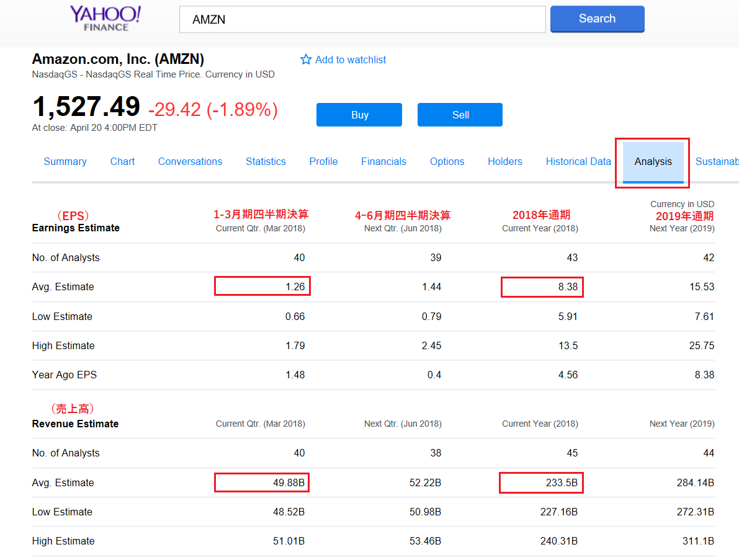Screen dimensions: 739x560
Task: Click the revenue avg estimate 49.88B cell
Action: click(x=289, y=482)
